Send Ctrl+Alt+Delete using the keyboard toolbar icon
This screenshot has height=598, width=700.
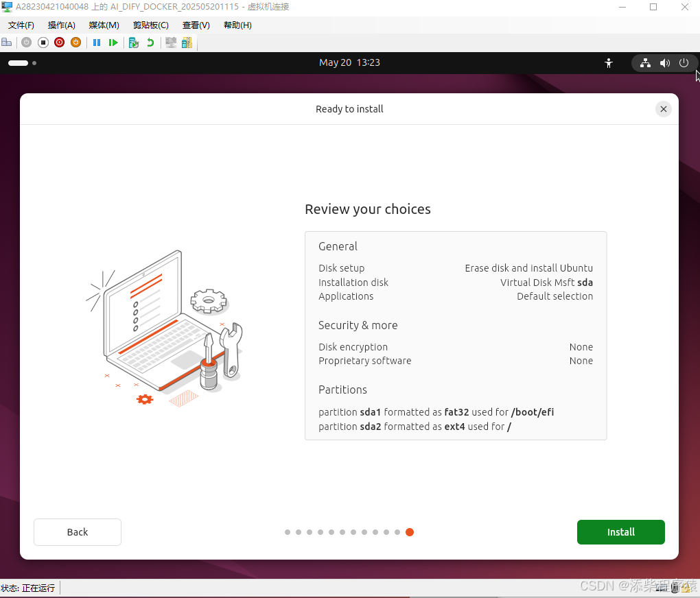(7, 43)
